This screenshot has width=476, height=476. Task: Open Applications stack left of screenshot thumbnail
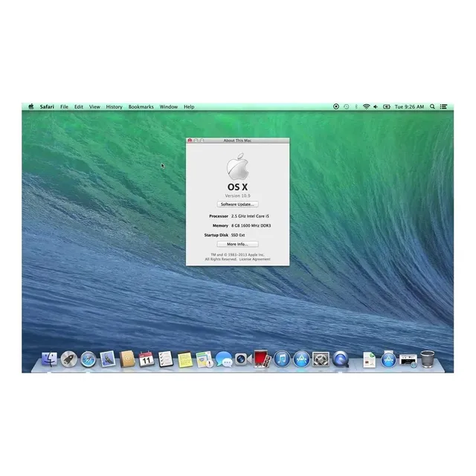pyautogui.click(x=388, y=360)
